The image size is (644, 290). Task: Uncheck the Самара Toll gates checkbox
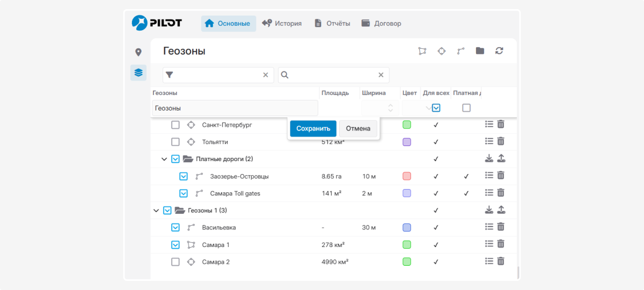(x=184, y=193)
